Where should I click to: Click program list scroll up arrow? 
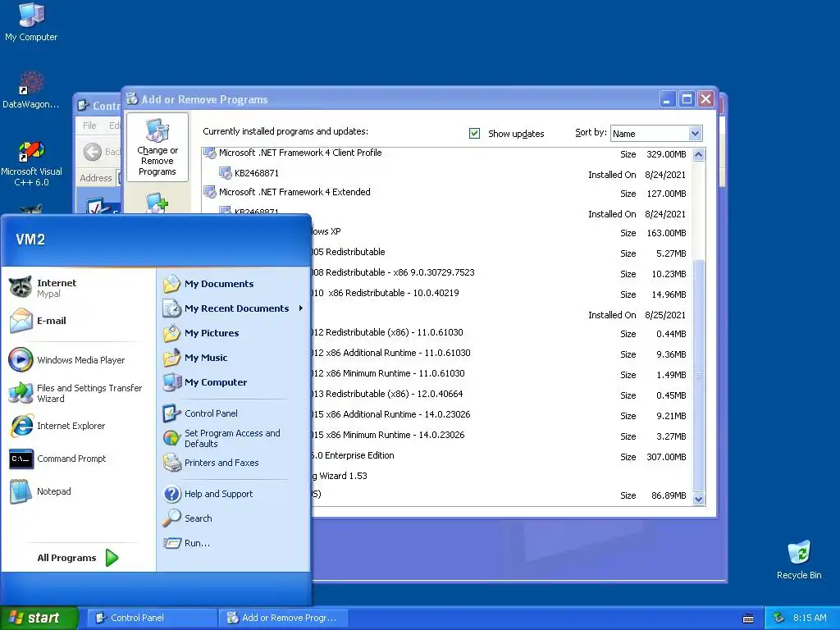[699, 155]
